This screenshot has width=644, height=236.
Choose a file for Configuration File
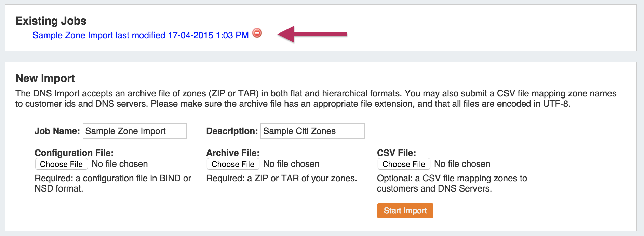click(61, 164)
